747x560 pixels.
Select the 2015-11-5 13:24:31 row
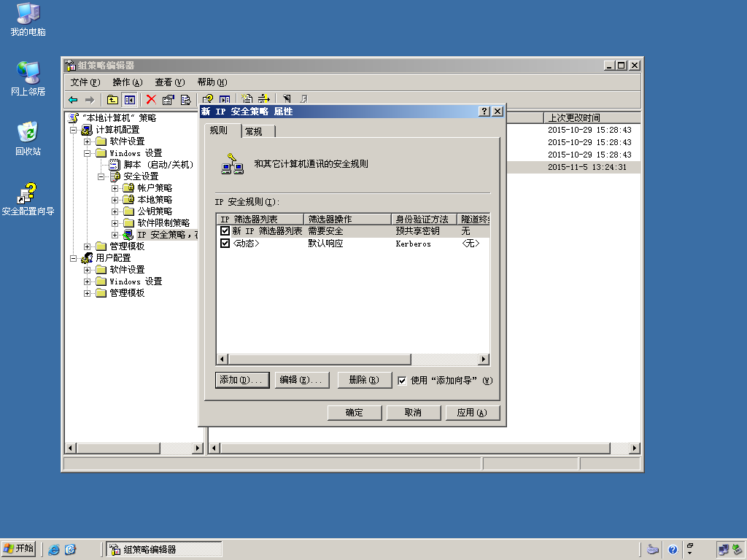pyautogui.click(x=573, y=167)
